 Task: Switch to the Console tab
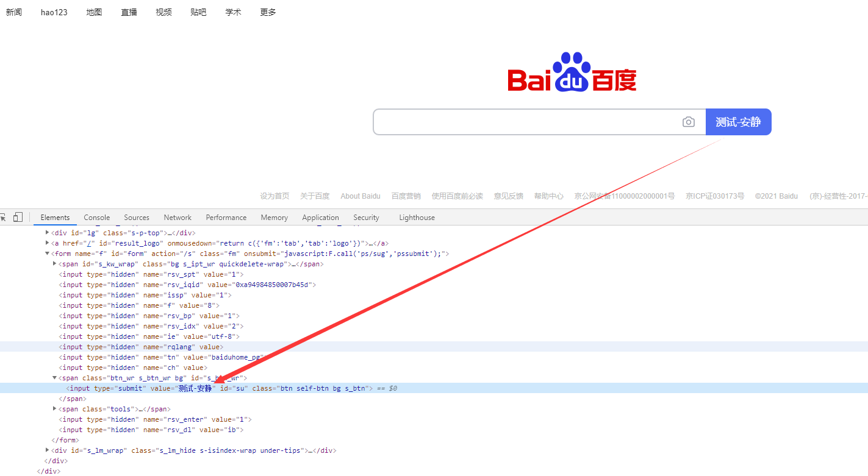[x=97, y=218]
